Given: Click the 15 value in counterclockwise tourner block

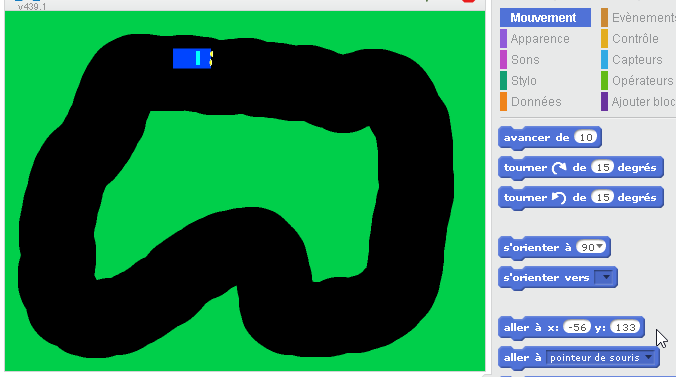Looking at the screenshot, I should click(602, 197).
